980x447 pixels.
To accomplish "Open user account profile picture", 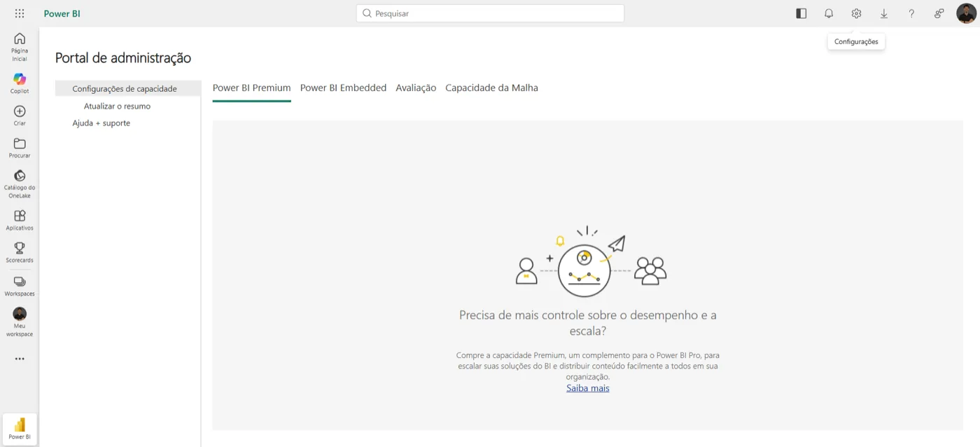I will (x=966, y=13).
